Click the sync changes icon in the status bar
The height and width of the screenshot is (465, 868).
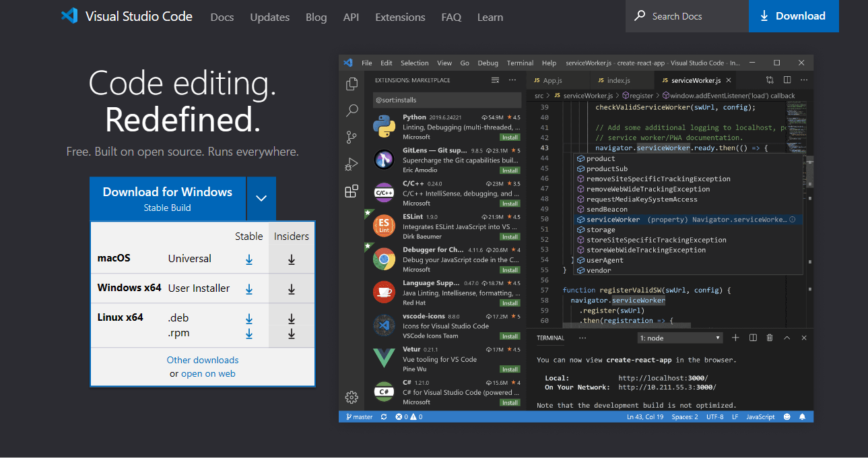(x=384, y=417)
